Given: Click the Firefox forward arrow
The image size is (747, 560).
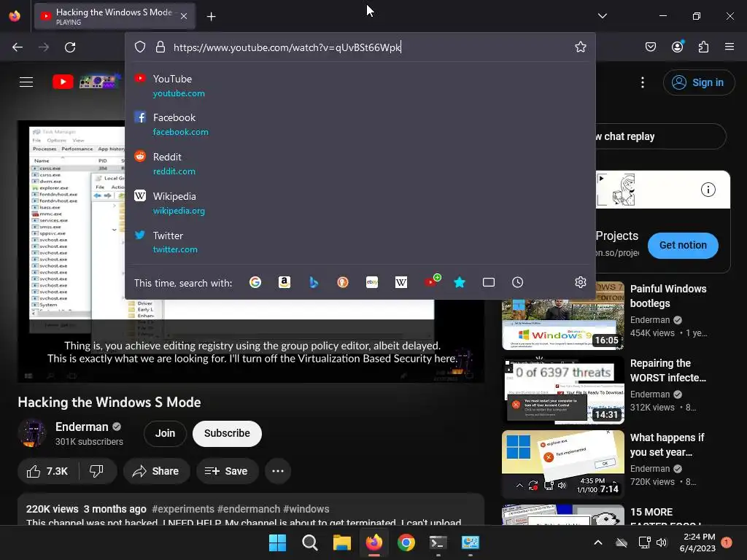Looking at the screenshot, I should coord(44,47).
